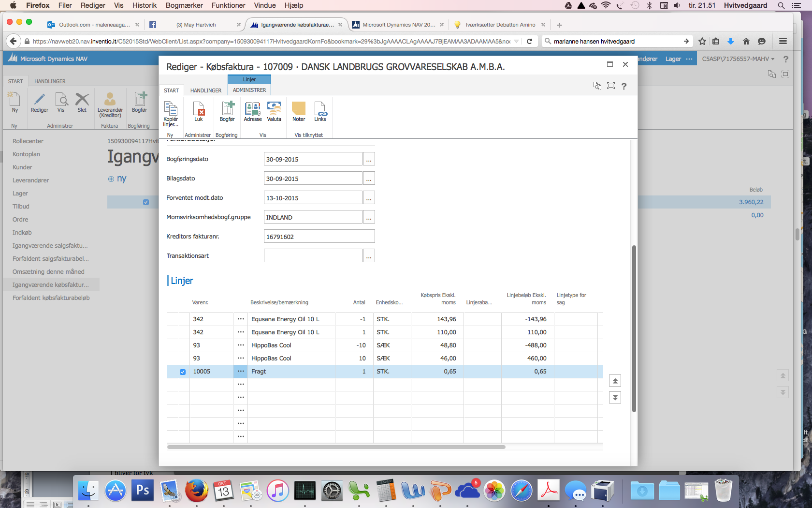Open the Historik menu in Firefox
812x508 pixels.
click(x=145, y=5)
